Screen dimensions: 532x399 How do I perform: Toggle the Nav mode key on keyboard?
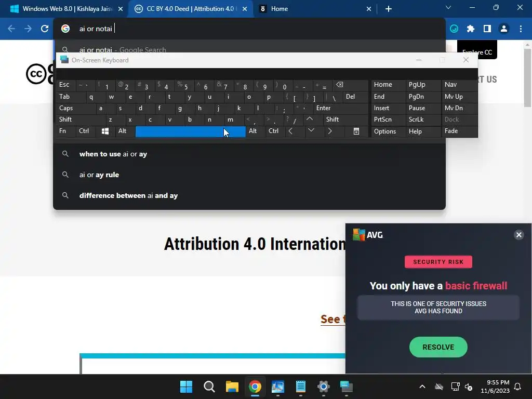pos(459,85)
